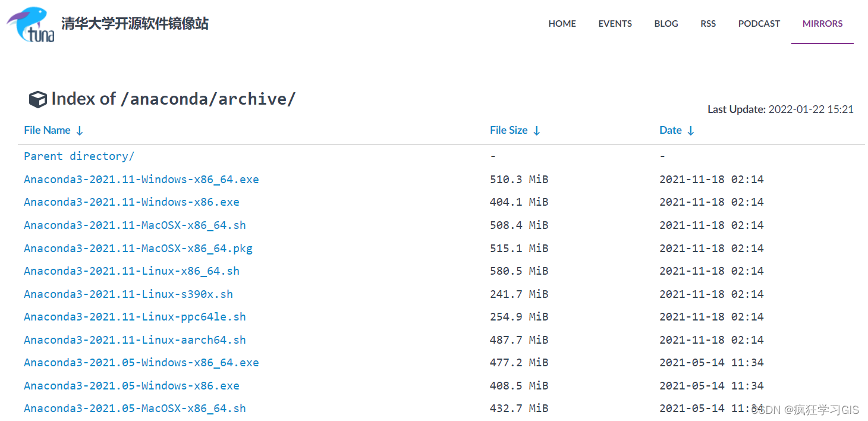Download Anaconda3-2021.05-Windows-x86_64.exe
The height and width of the screenshot is (421, 868).
[141, 362]
